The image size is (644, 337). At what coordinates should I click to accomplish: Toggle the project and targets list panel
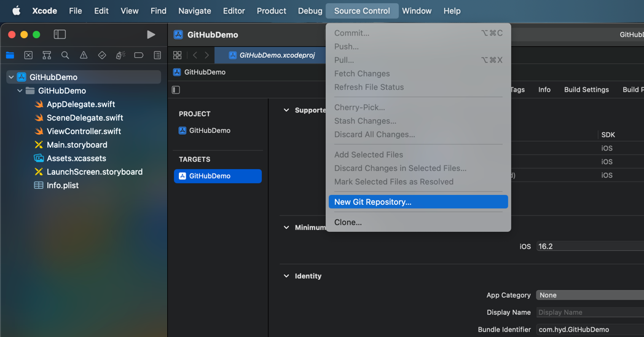176,90
